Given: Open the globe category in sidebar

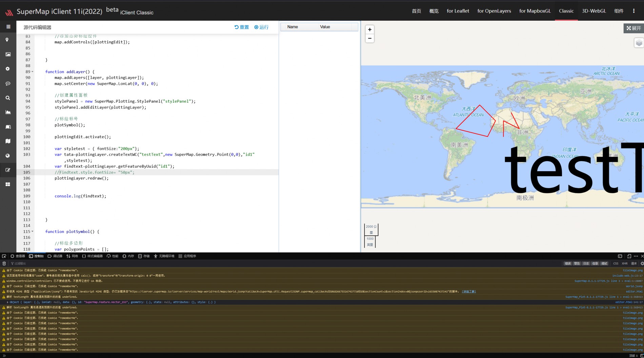Looking at the screenshot, I should 8,156.
